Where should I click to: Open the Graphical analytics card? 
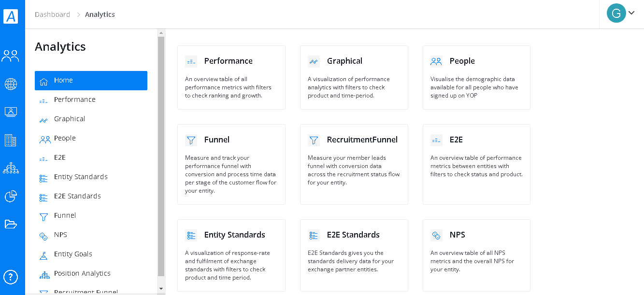pos(354,78)
